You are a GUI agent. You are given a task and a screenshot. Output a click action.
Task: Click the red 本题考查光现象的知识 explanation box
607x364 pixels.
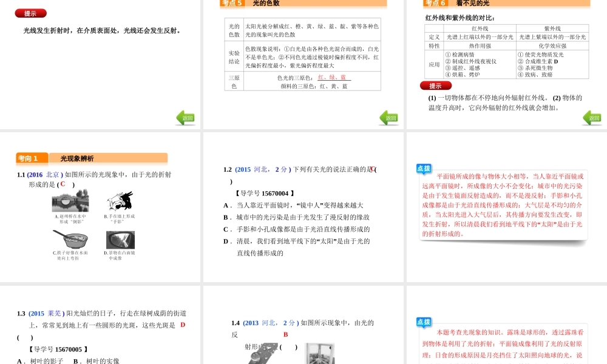[x=503, y=343]
